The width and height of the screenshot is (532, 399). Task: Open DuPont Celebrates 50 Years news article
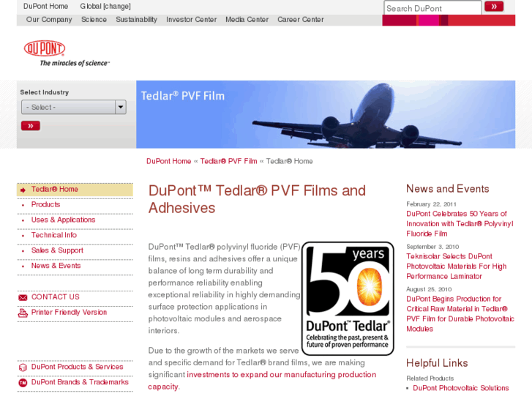460,224
